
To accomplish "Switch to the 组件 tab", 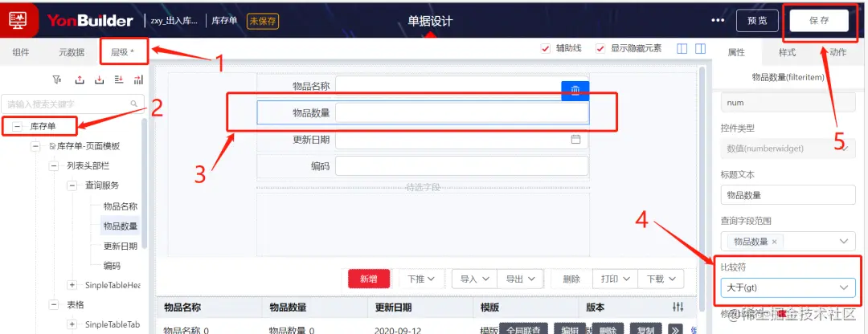I will click(21, 52).
